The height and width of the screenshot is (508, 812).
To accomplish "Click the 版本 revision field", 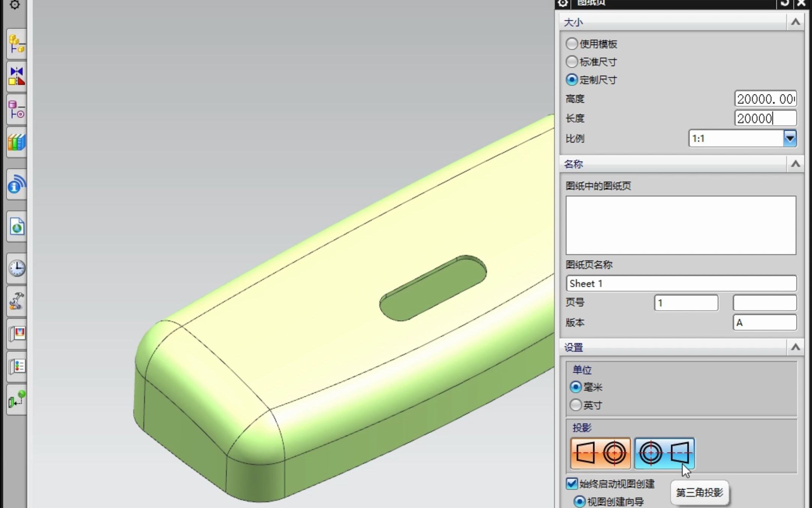I will coord(764,322).
